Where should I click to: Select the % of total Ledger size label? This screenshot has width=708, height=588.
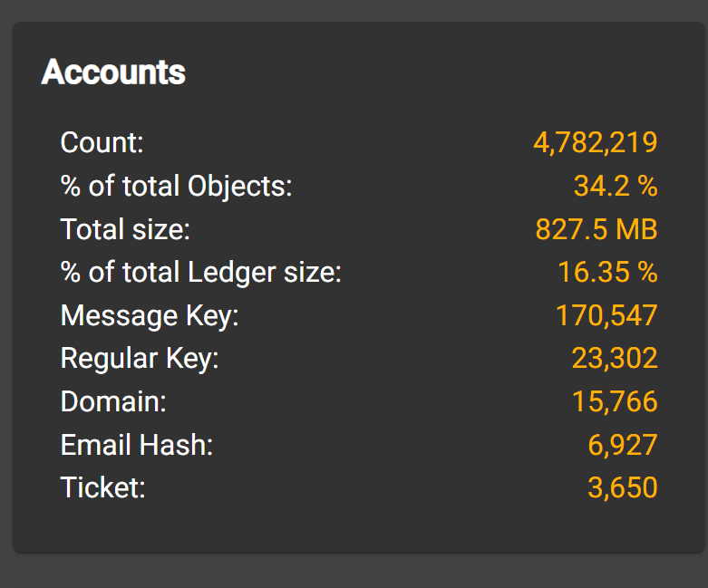coord(201,272)
